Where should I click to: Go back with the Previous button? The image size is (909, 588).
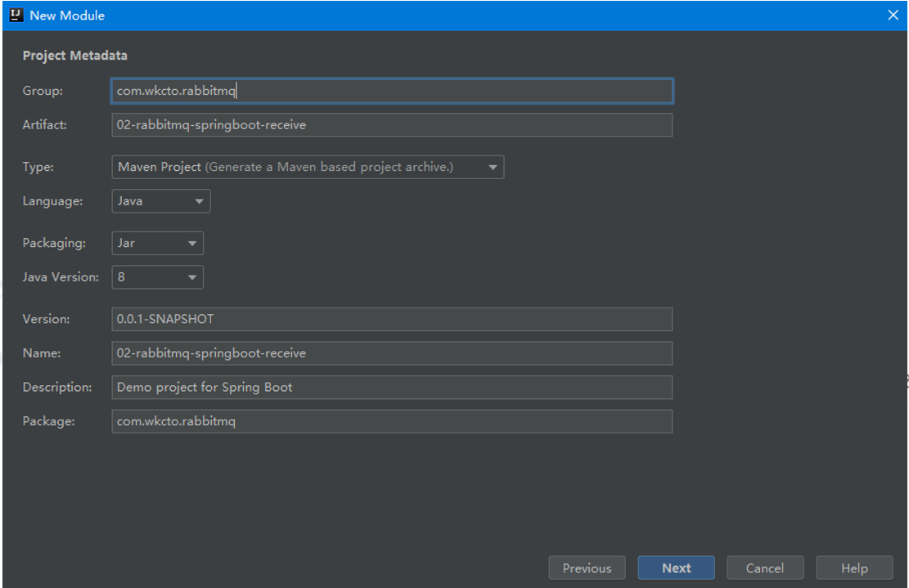click(587, 568)
